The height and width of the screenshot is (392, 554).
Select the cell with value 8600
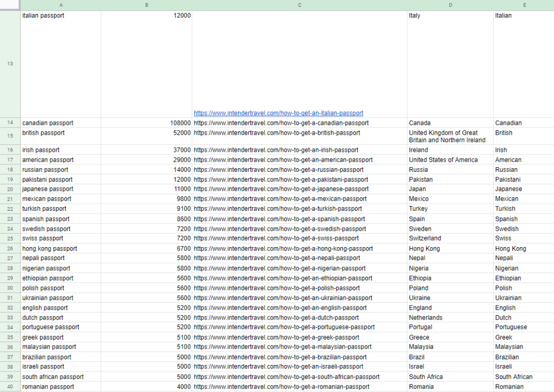[147, 219]
